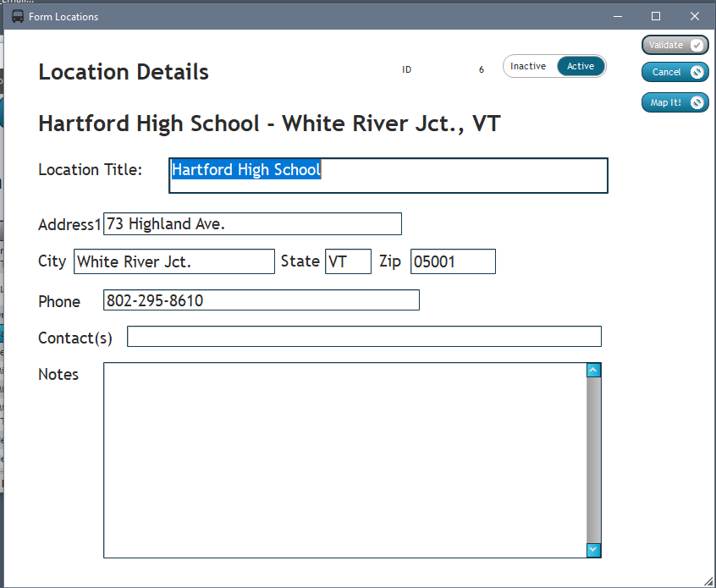
Task: Set location status to Inactive
Action: click(529, 67)
